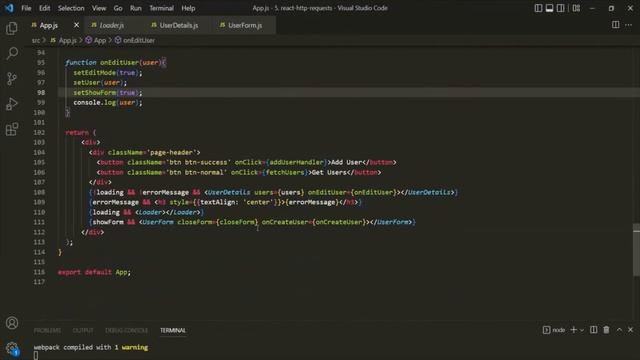Click the App breadcrumb symbol
This screenshot has width=640, height=360.
click(96, 40)
